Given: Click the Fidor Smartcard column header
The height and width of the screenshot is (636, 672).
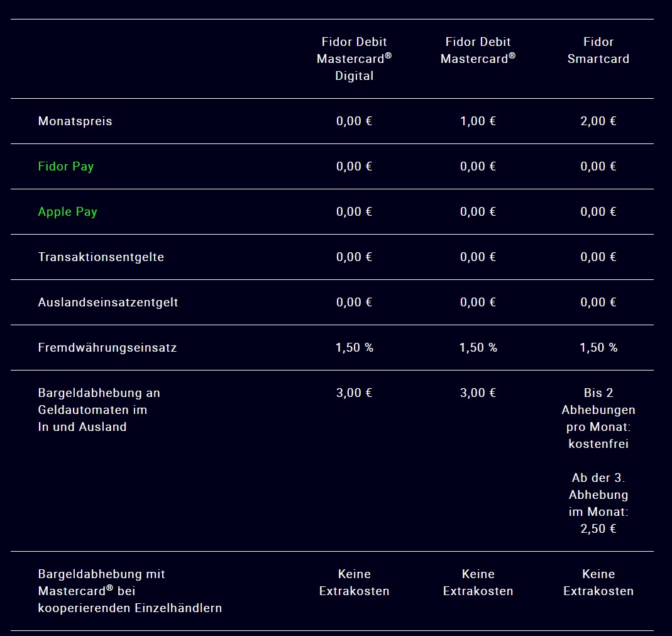Looking at the screenshot, I should click(x=598, y=50).
